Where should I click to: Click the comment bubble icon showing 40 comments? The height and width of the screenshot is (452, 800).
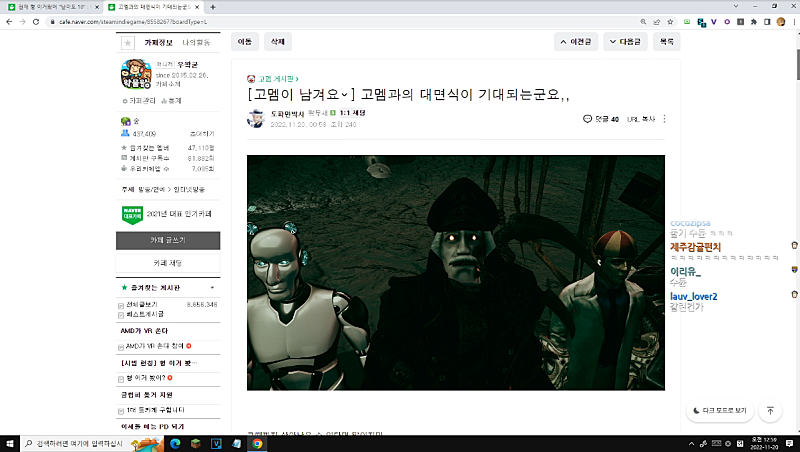(x=588, y=119)
